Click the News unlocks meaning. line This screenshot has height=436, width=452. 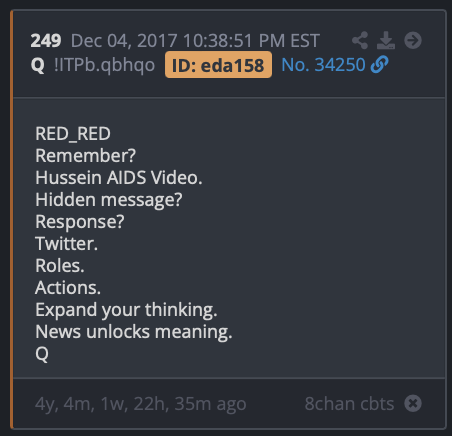[134, 332]
